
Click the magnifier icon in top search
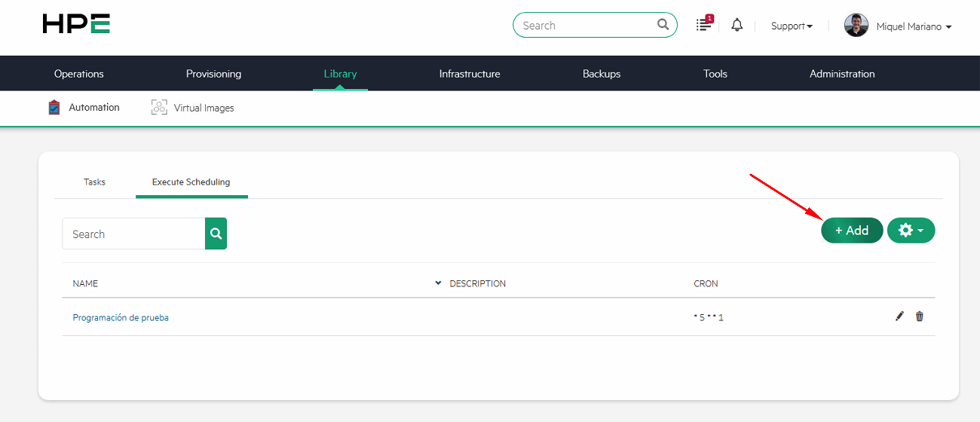tap(663, 25)
